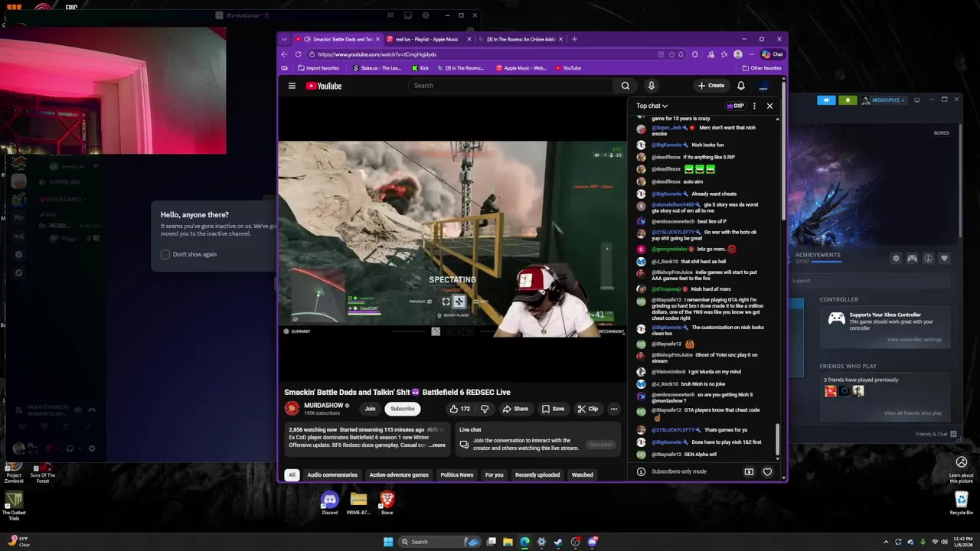This screenshot has width=980, height=551.
Task: Click the chat super chat icon
Action: pyautogui.click(x=749, y=471)
